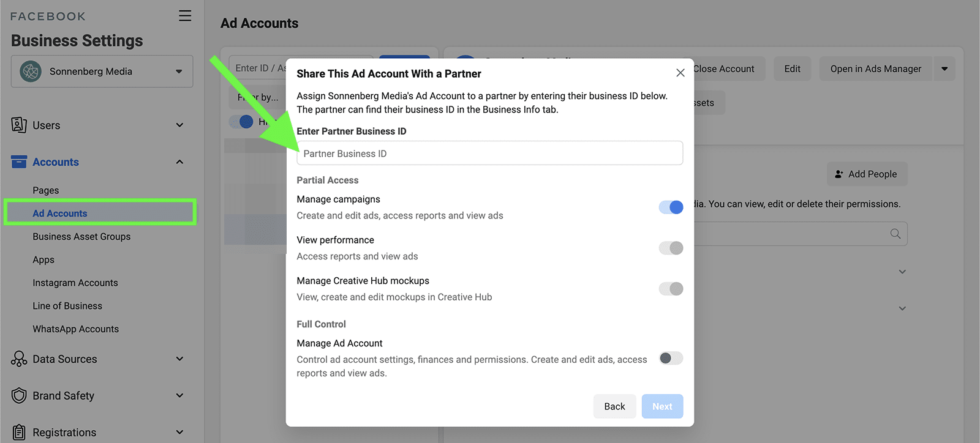This screenshot has height=443, width=980.
Task: Close the Share This Ad Account dialog
Action: (x=680, y=73)
